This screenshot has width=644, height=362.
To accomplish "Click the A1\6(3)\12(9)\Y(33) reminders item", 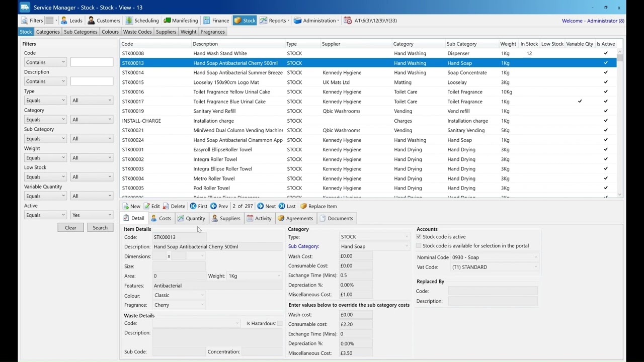I will (370, 21).
